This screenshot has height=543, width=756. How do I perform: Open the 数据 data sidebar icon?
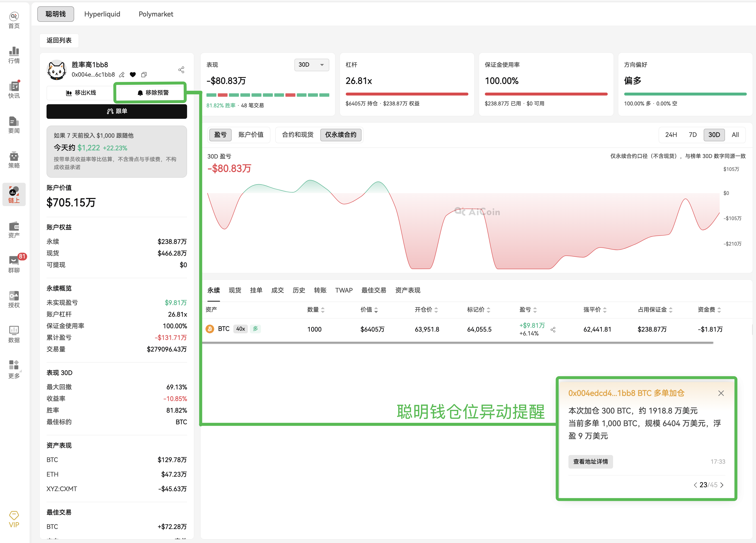click(x=14, y=334)
